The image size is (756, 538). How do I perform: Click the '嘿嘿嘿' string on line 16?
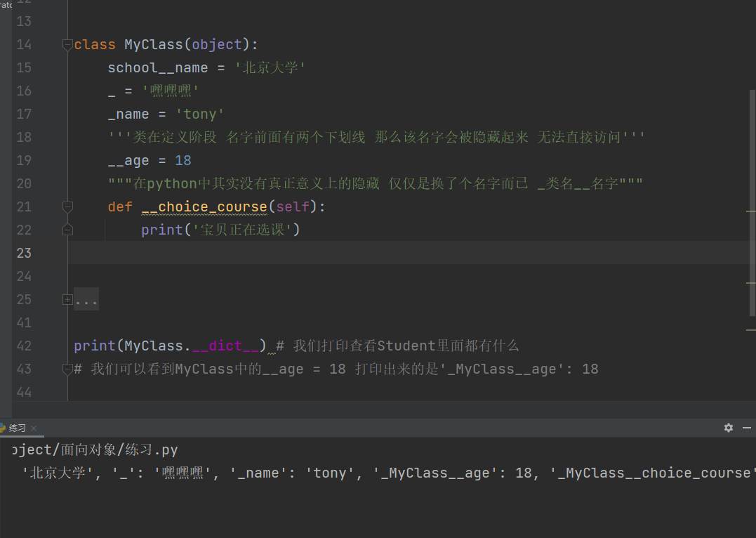(x=170, y=91)
